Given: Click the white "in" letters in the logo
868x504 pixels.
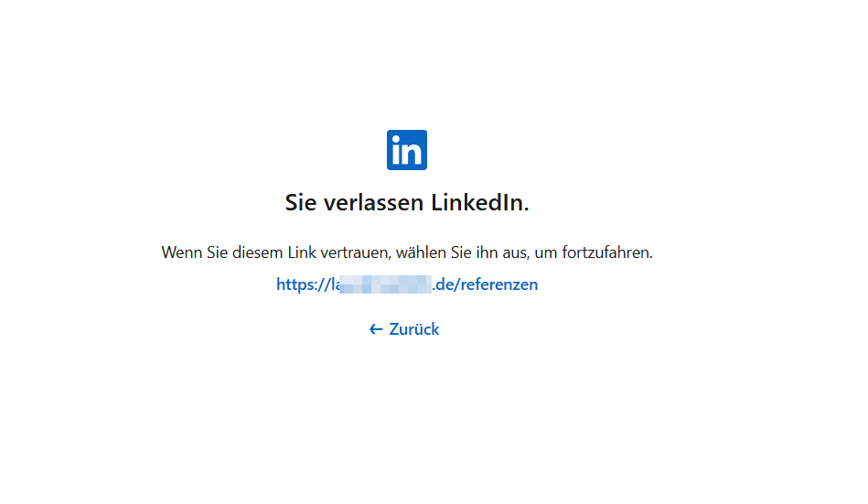Looking at the screenshot, I should [407, 152].
